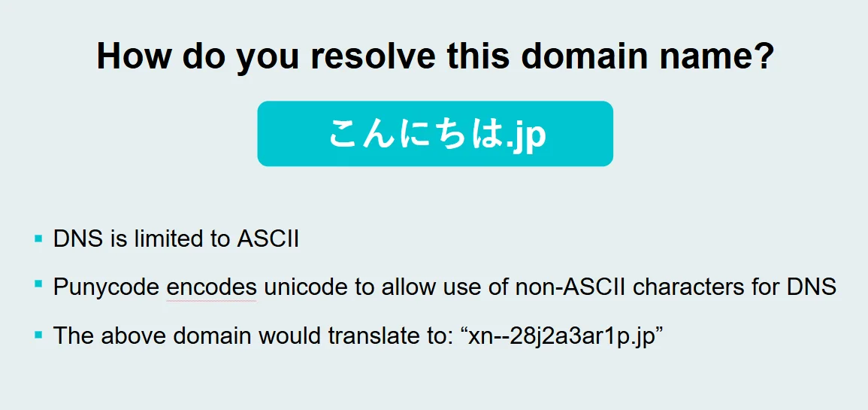Select the word 'unicode' in second bullet
Screen dimensions: 868x410
pyautogui.click(x=298, y=287)
